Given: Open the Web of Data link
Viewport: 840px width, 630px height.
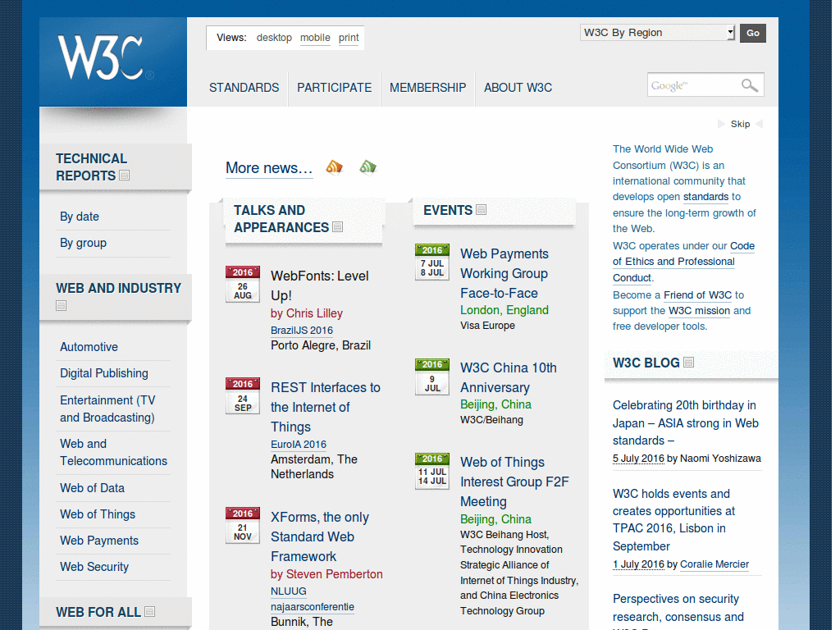Looking at the screenshot, I should coord(92,488).
